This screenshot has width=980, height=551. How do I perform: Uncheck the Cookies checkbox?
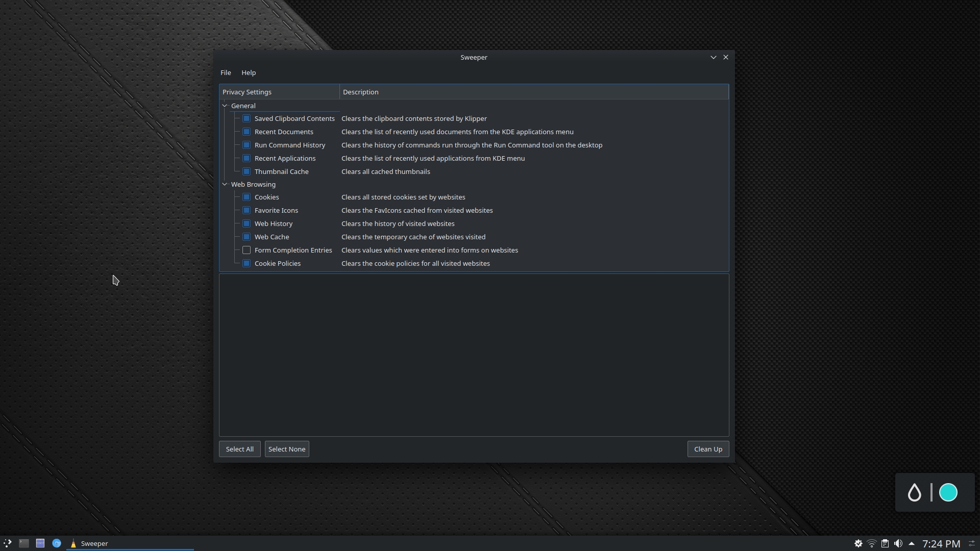pos(247,197)
